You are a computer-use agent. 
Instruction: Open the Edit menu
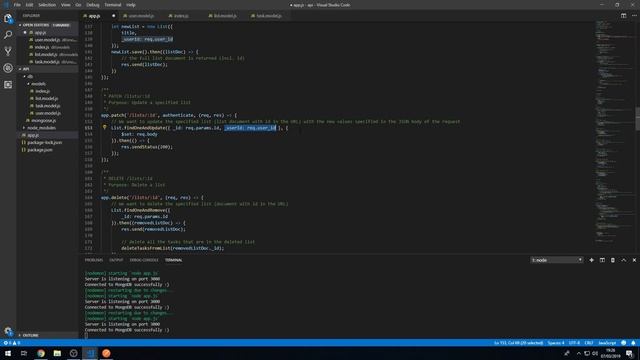[x=29, y=5]
